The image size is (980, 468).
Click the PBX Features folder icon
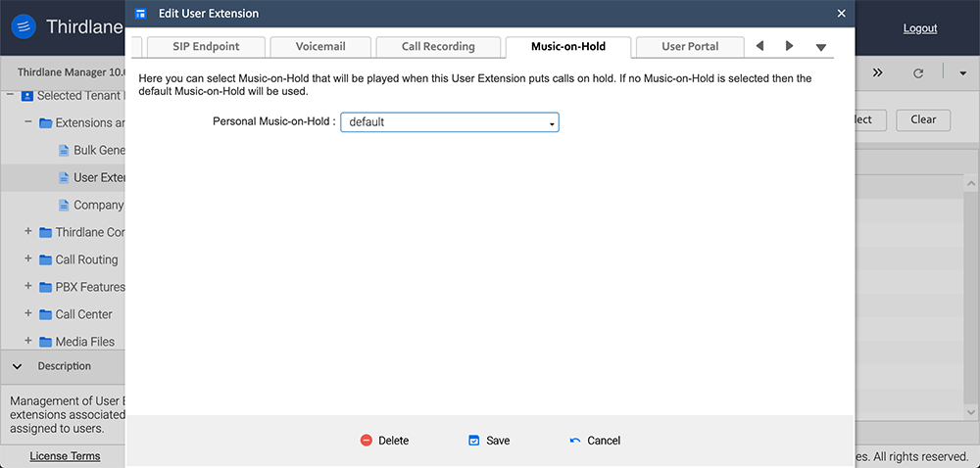pyautogui.click(x=45, y=288)
